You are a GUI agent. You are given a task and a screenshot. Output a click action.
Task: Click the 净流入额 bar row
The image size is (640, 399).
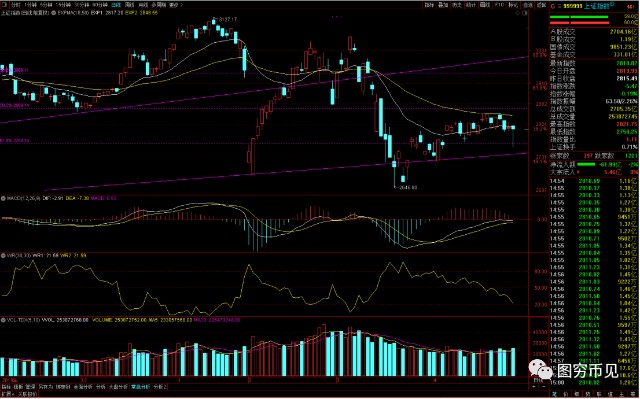(x=593, y=164)
